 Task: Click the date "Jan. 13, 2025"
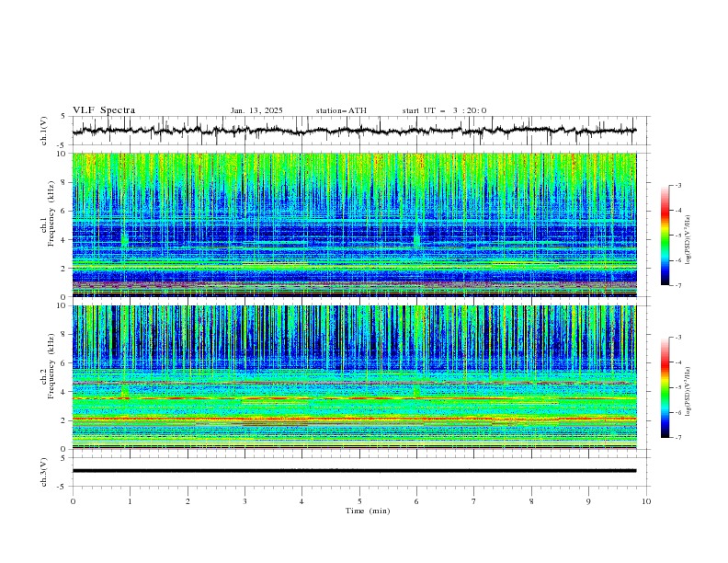[x=256, y=110]
